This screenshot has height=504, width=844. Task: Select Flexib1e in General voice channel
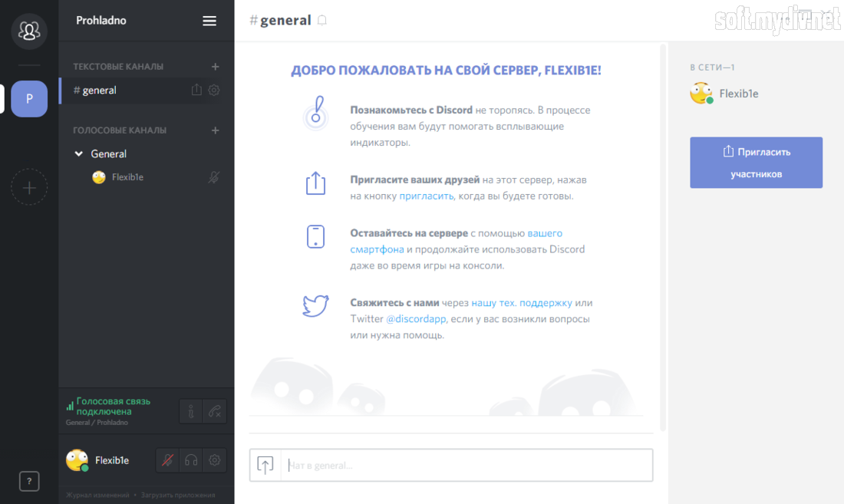pyautogui.click(x=127, y=177)
